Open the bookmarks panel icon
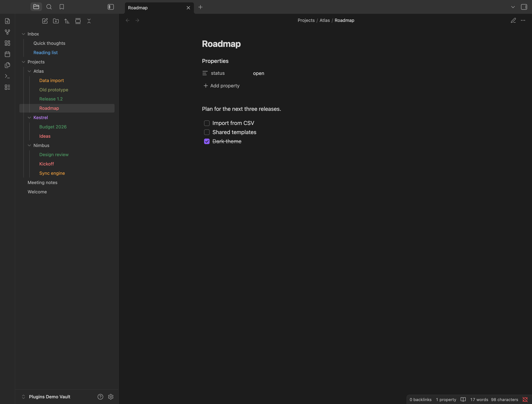 point(62,7)
